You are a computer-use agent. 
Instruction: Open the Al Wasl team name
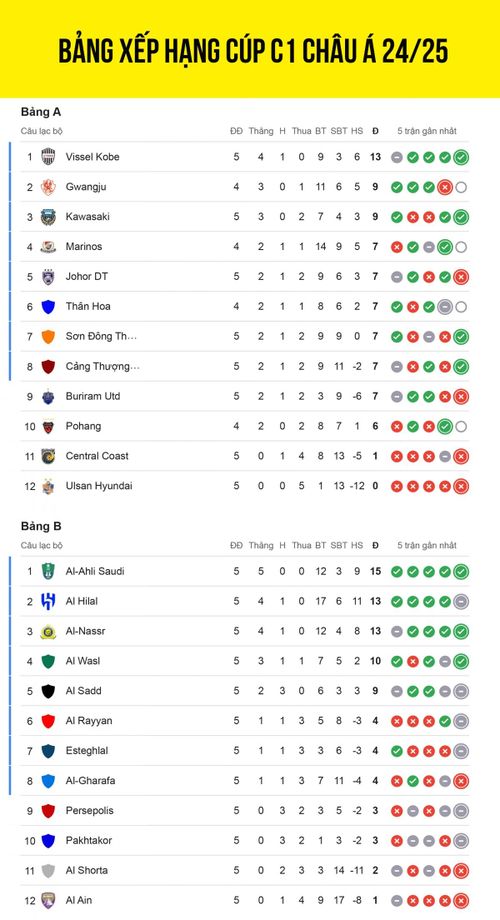click(83, 661)
